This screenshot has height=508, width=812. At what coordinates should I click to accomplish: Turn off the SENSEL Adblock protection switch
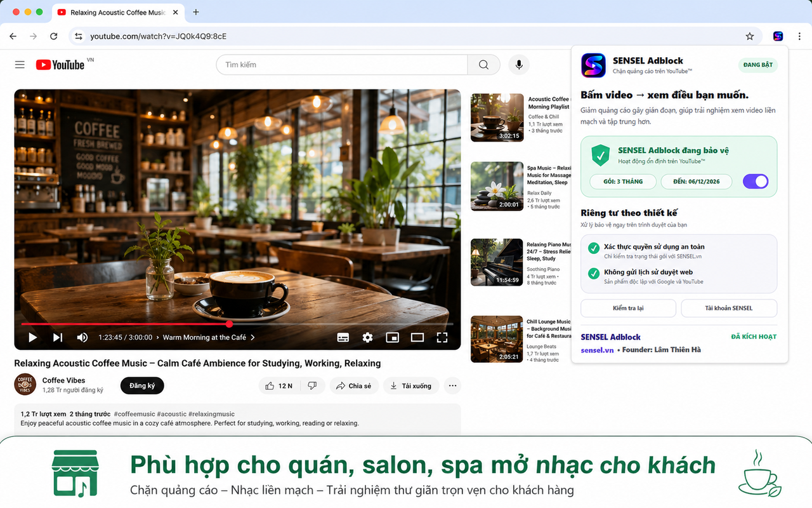pyautogui.click(x=755, y=182)
